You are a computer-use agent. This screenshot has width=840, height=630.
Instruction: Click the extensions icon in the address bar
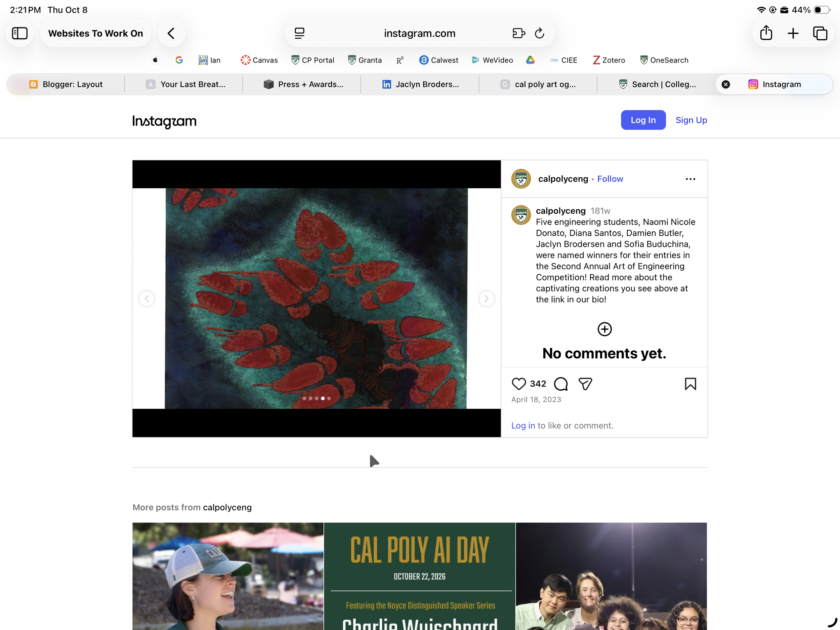tap(518, 33)
